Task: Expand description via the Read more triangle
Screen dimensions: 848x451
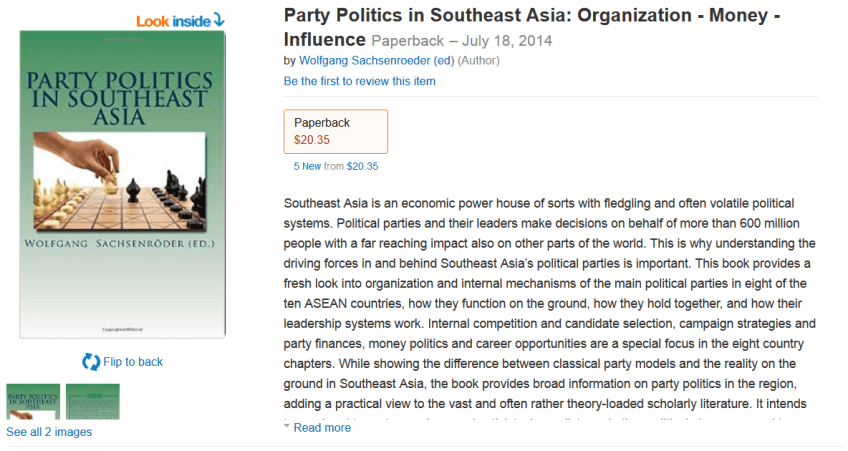Action: 287,427
